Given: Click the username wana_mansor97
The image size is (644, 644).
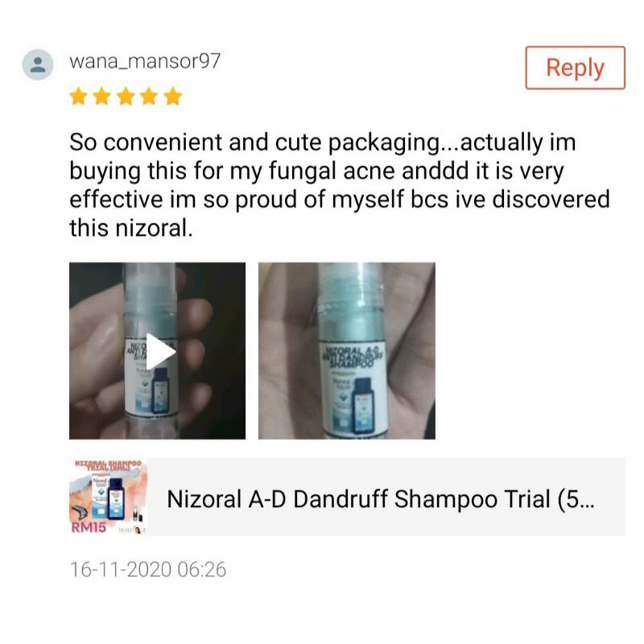Looking at the screenshot, I should click(x=145, y=61).
